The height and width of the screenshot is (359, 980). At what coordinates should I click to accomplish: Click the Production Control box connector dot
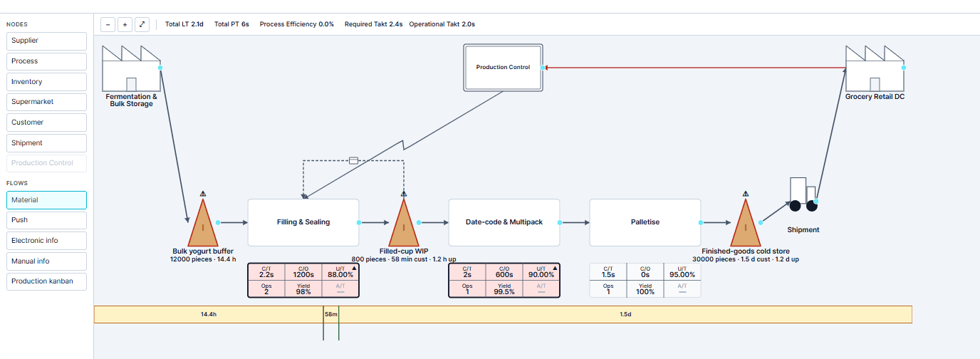[543, 68]
